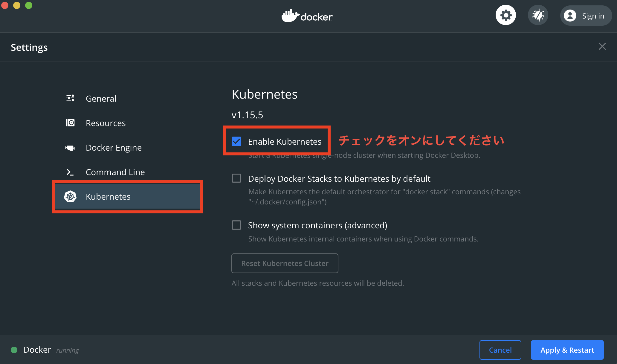Viewport: 617px width, 364px height.
Task: Open the Command Line section
Action: pyautogui.click(x=115, y=172)
